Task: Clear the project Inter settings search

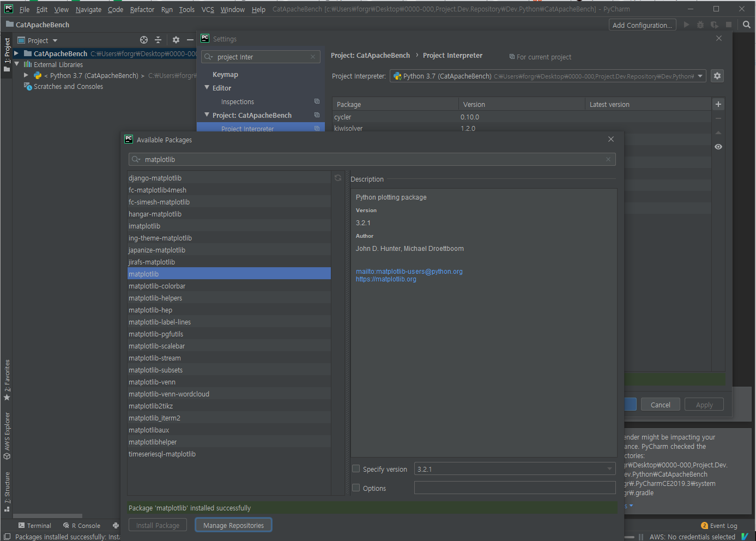Action: click(x=313, y=57)
